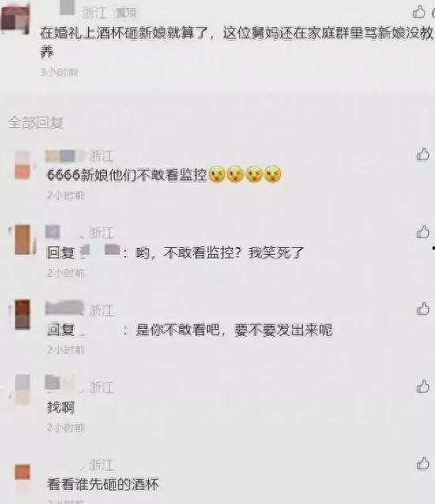
Task: Like the '看看谁先砸的酒杯' reply
Action: tap(423, 463)
